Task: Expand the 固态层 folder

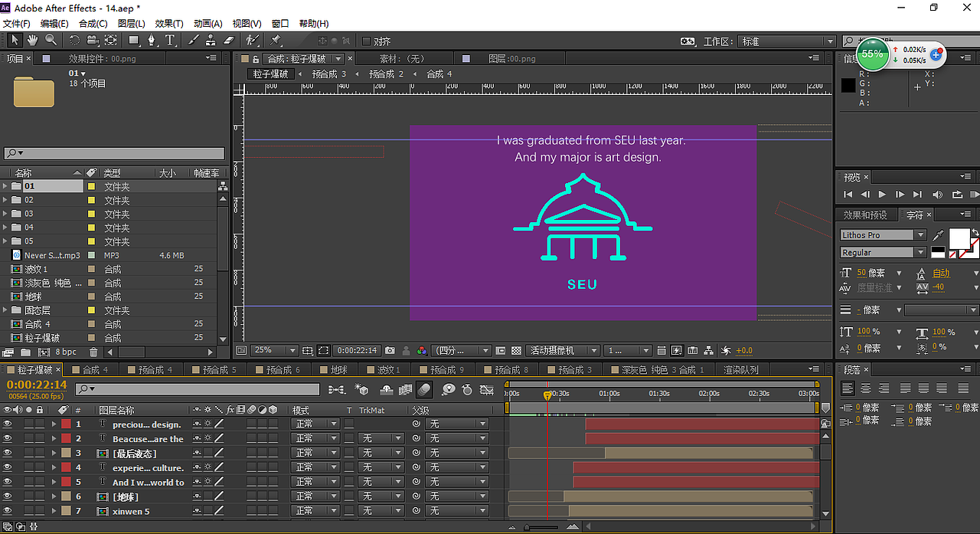Action: (x=6, y=310)
